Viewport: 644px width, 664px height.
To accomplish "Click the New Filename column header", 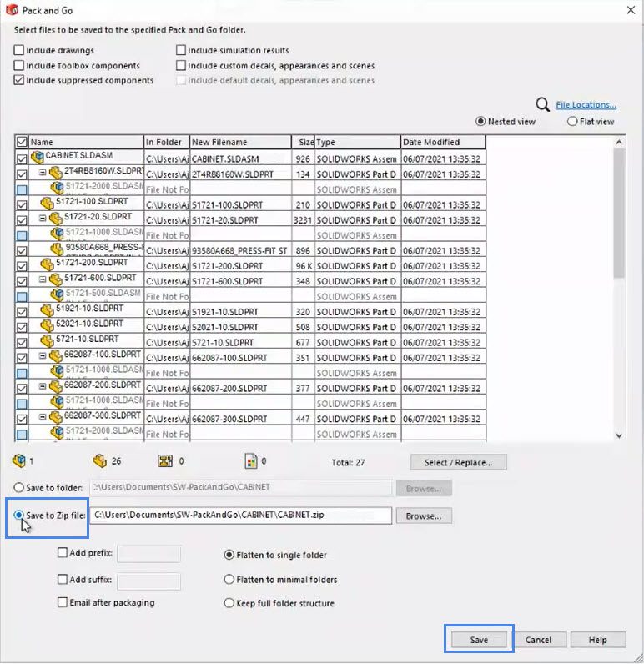I will 240,142.
